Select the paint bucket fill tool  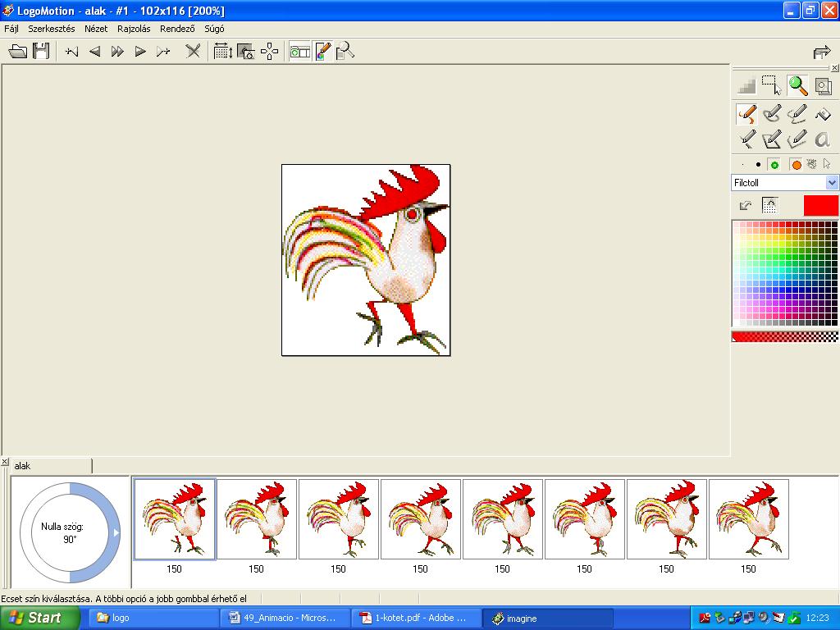click(x=823, y=114)
